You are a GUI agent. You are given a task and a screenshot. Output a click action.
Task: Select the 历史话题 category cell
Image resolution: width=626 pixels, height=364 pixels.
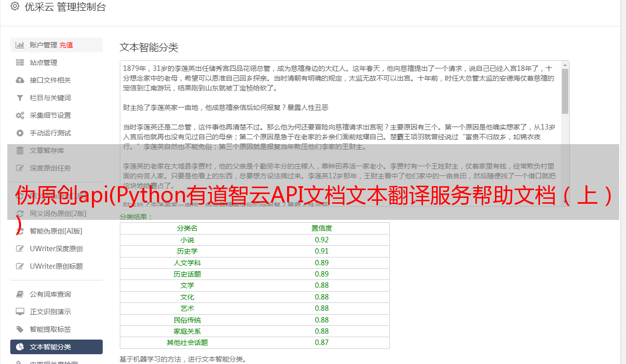[x=187, y=274]
